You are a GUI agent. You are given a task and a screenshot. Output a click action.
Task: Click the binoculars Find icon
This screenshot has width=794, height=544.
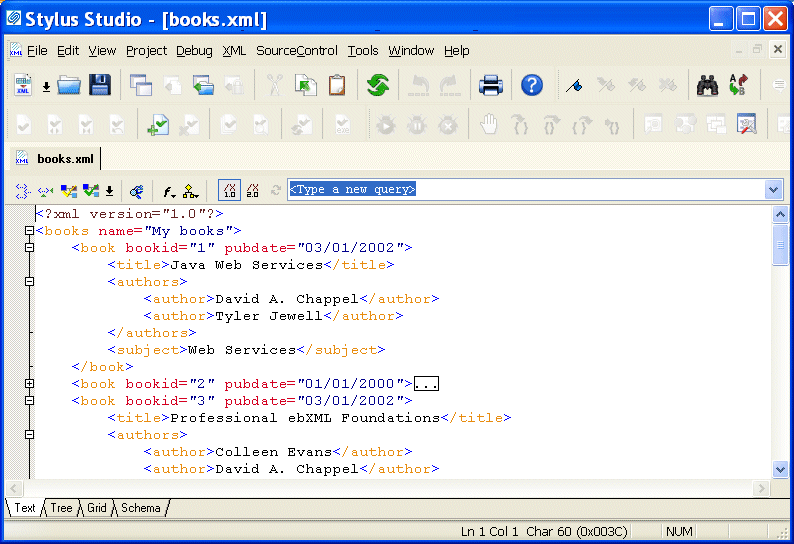pos(708,86)
